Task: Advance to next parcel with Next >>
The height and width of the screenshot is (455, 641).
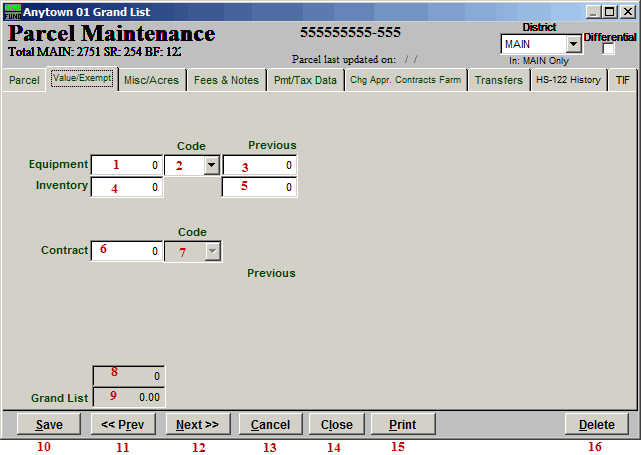Action: pos(197,425)
